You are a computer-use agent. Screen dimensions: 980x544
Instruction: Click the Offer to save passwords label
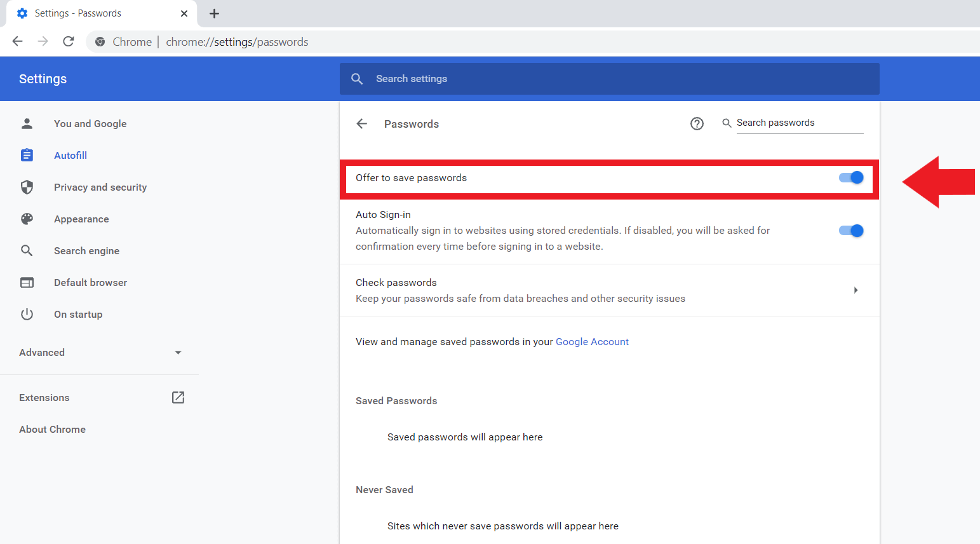pos(411,178)
